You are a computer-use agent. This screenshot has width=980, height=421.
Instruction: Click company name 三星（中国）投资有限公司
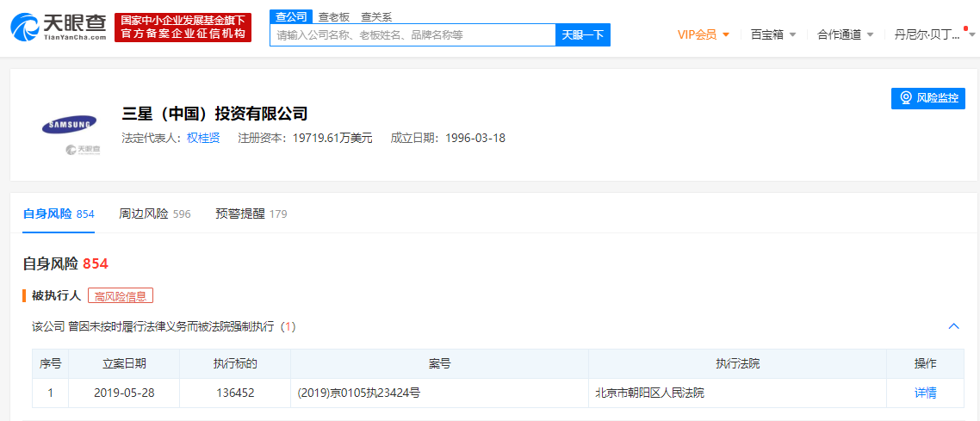pyautogui.click(x=215, y=114)
